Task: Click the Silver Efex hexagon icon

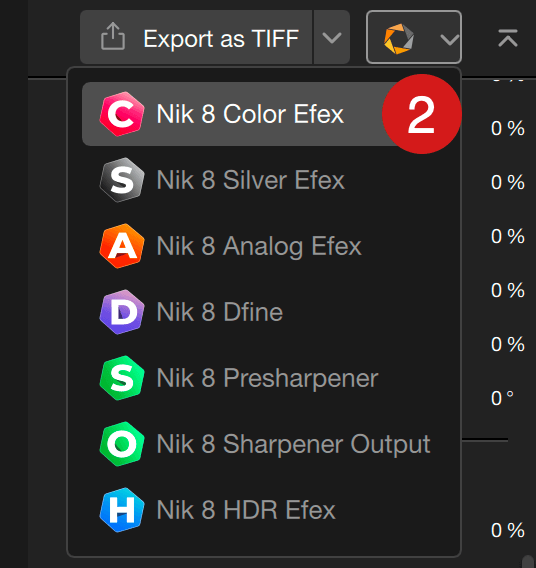Action: [x=122, y=180]
